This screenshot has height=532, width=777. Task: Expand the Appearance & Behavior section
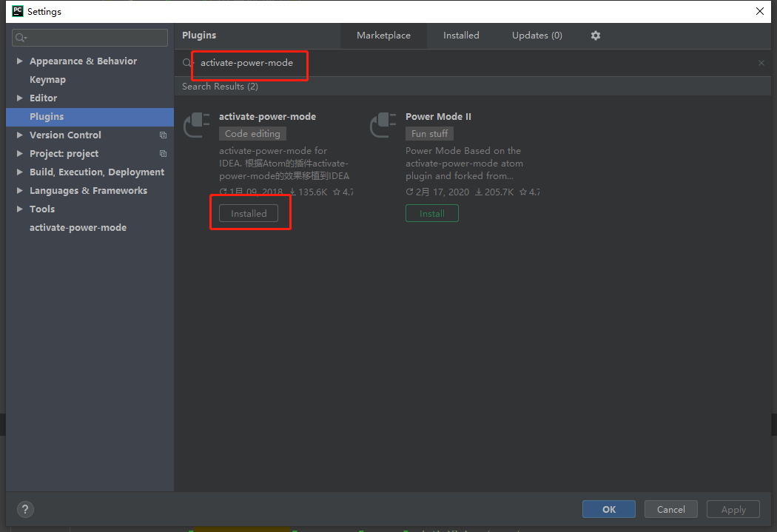[x=18, y=61]
